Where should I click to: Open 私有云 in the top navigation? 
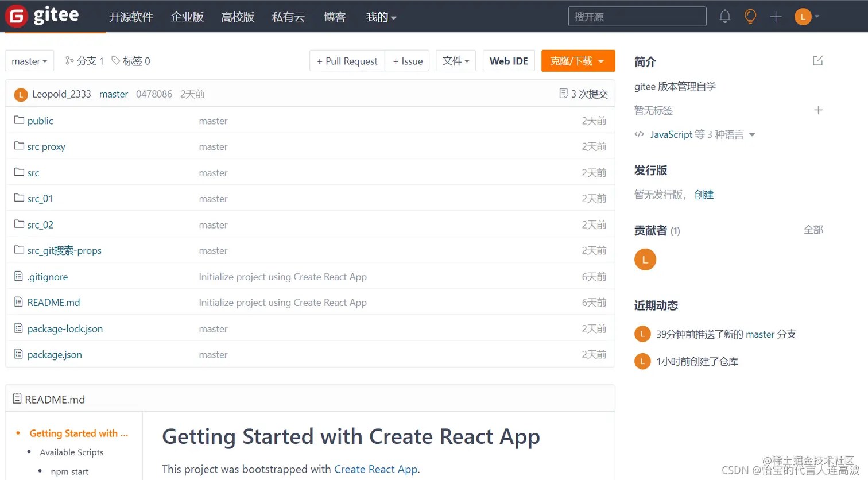pyautogui.click(x=288, y=17)
